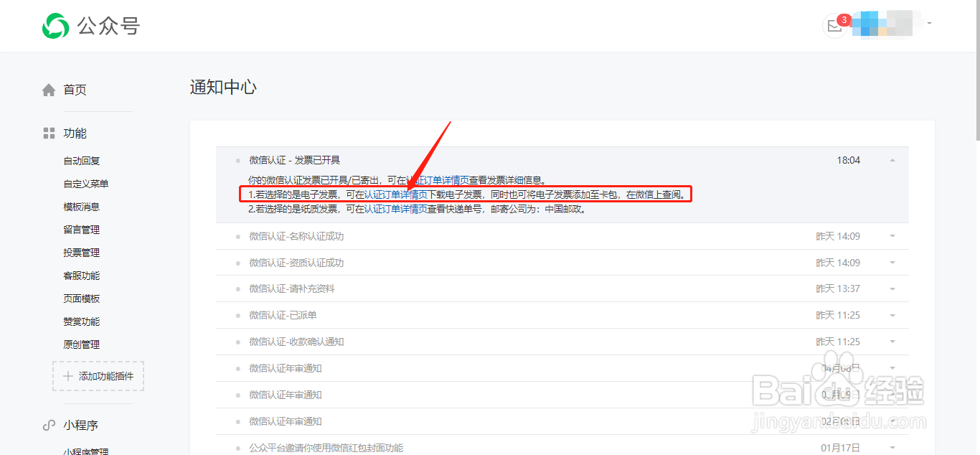Open 公众平台邀请你使用微信红包封面功能 notification
980x455 pixels.
(326, 448)
